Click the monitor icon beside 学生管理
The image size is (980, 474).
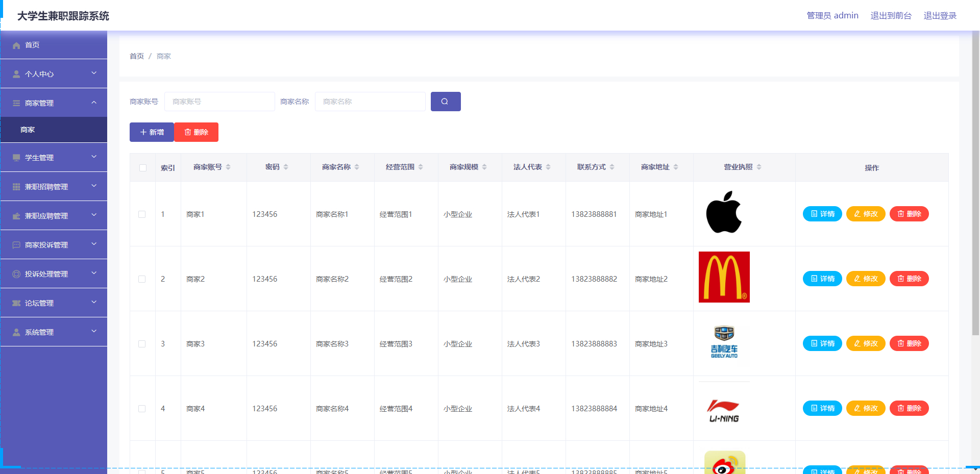(x=16, y=158)
